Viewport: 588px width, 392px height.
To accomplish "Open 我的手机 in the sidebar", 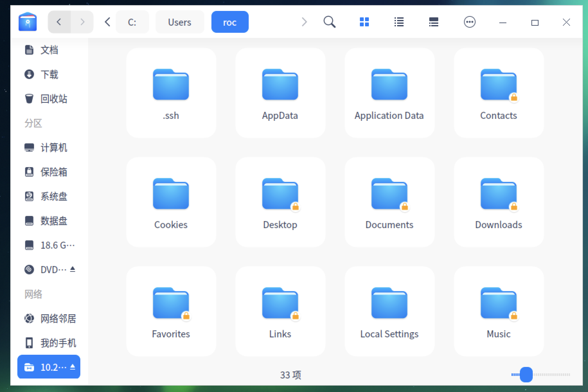I will (x=49, y=343).
